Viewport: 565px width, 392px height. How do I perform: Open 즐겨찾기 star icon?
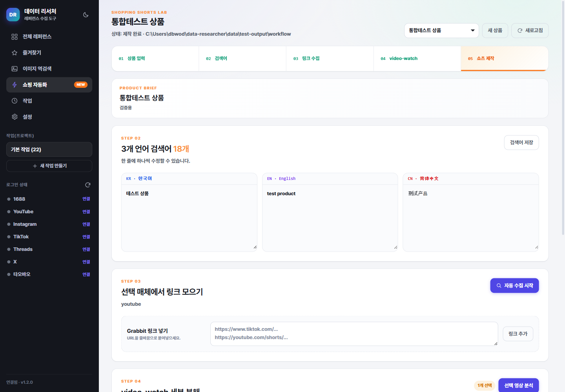(x=15, y=53)
